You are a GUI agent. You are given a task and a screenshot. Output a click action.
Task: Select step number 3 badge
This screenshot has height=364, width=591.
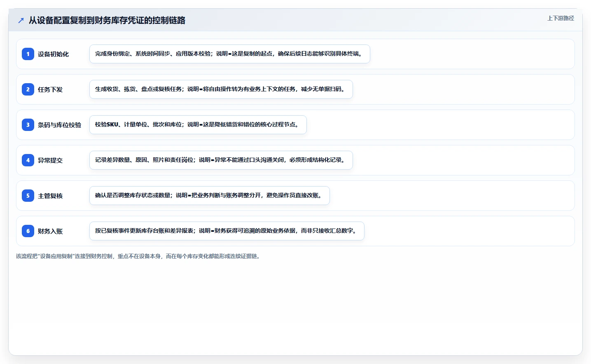pyautogui.click(x=28, y=125)
